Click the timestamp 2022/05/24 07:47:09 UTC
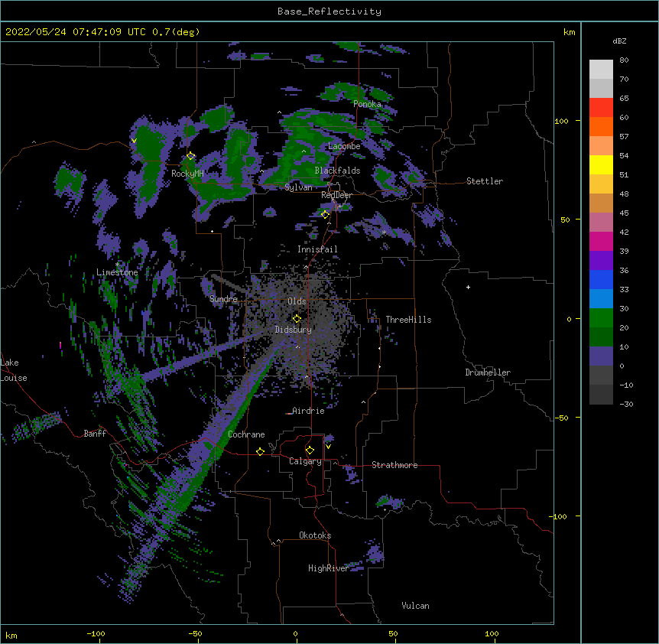Screen dimensions: 659x644 77,32
